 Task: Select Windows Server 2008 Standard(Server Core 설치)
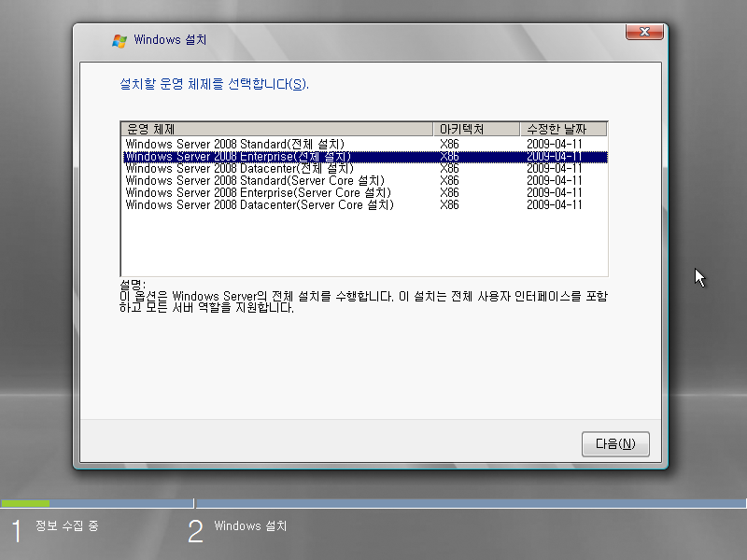(x=365, y=181)
